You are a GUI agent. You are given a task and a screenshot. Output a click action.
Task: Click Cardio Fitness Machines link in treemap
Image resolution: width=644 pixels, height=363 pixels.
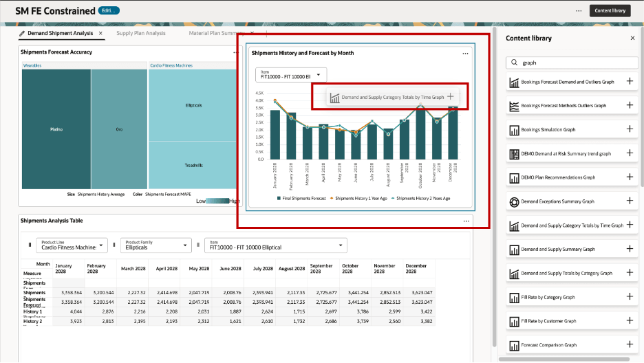(171, 65)
